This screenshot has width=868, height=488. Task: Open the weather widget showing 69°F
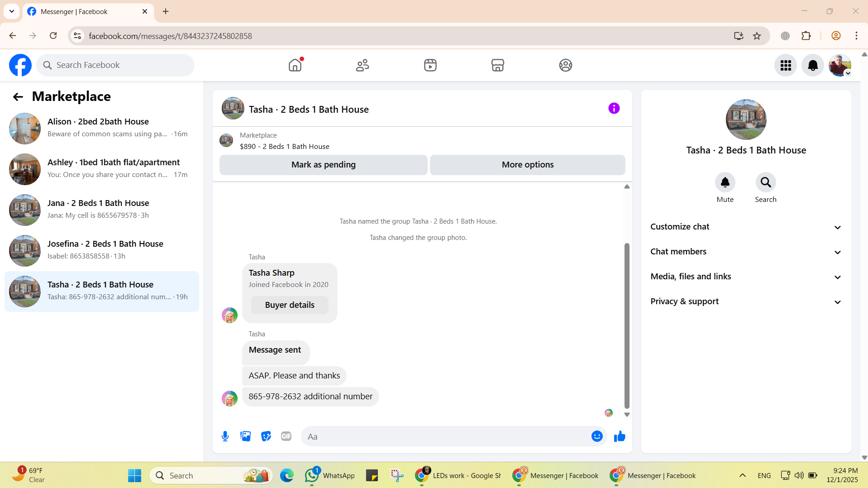(28, 475)
